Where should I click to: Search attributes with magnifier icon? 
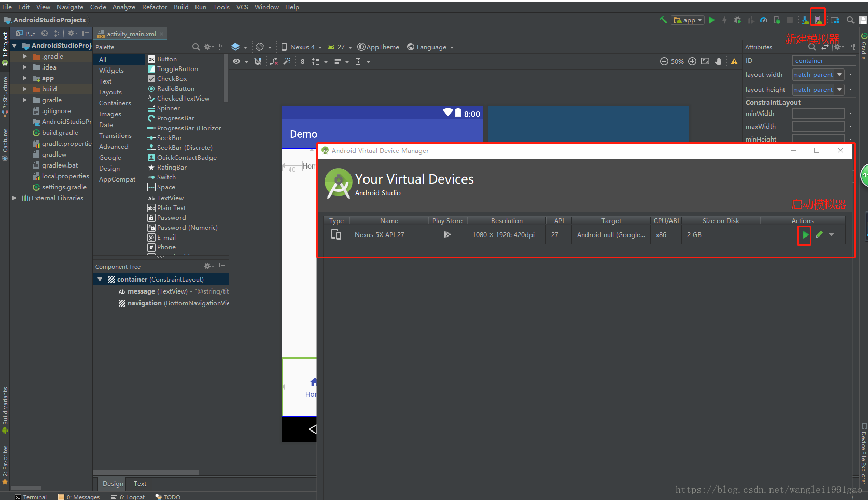coord(812,47)
